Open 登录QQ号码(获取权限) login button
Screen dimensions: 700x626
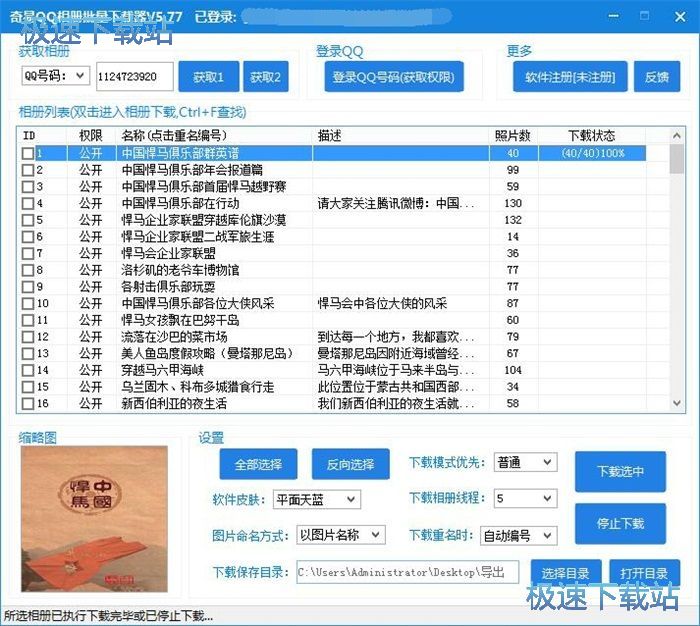tap(394, 77)
